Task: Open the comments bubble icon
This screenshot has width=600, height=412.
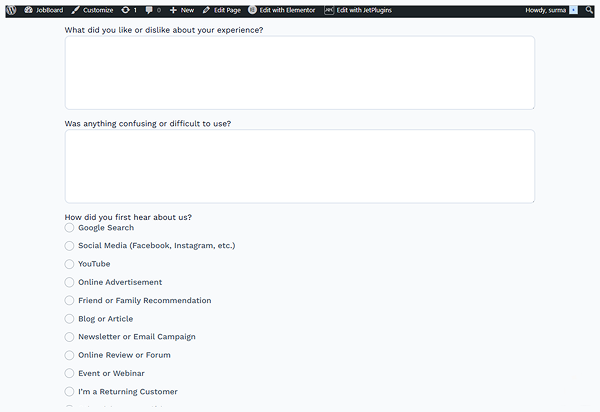Action: click(152, 9)
